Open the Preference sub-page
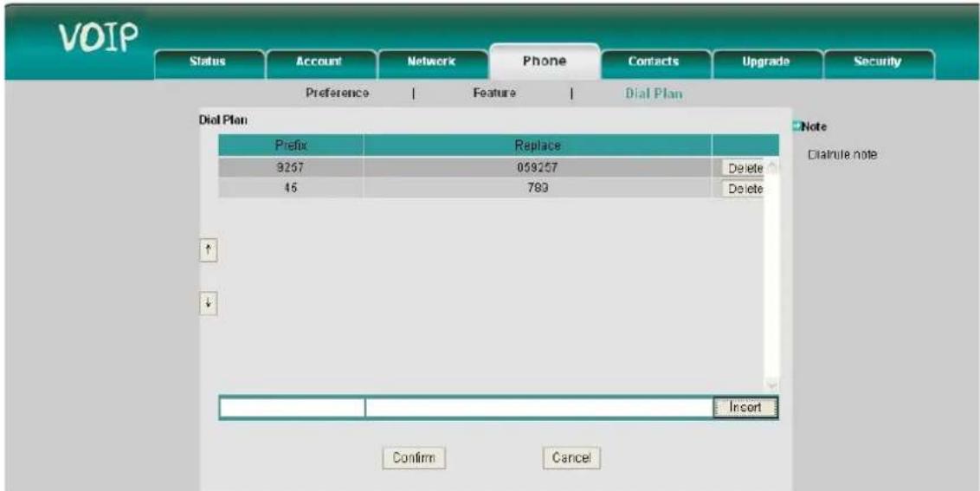Viewport: 980px width, 491px height. 337,94
